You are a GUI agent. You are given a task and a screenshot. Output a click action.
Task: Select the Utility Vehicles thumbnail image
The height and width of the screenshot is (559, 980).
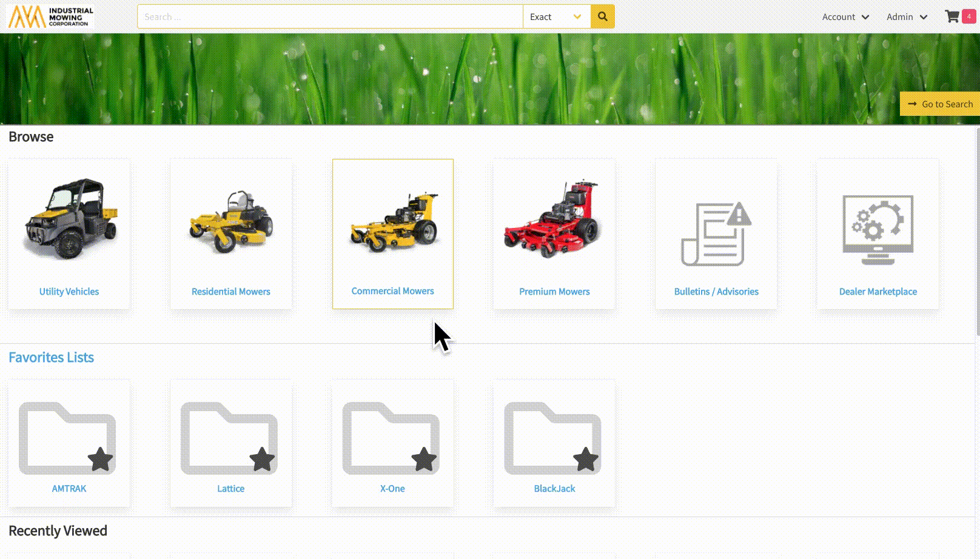(x=69, y=221)
